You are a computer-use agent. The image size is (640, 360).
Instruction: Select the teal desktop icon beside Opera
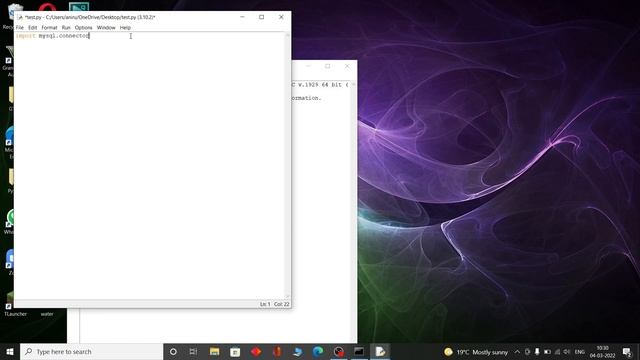click(79, 7)
